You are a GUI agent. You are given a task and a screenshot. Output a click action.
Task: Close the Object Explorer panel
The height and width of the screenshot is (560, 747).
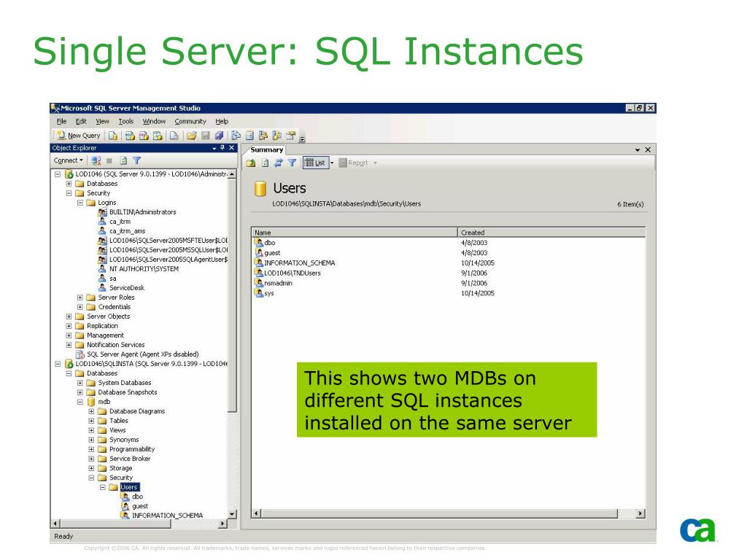coord(231,148)
